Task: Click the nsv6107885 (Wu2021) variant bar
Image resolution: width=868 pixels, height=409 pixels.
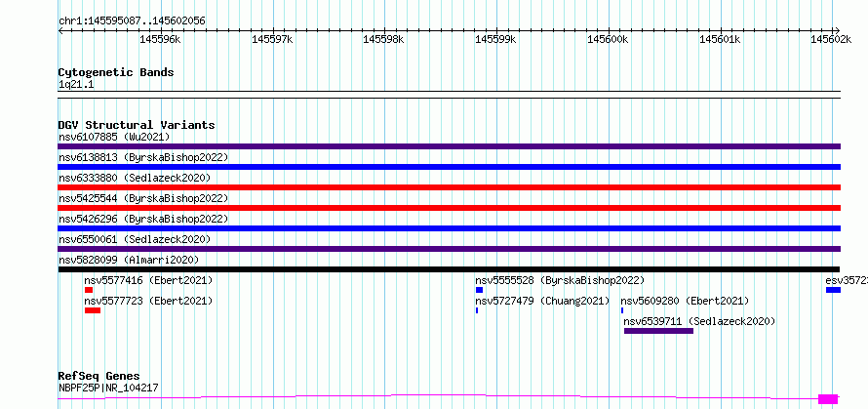Action: 449,146
